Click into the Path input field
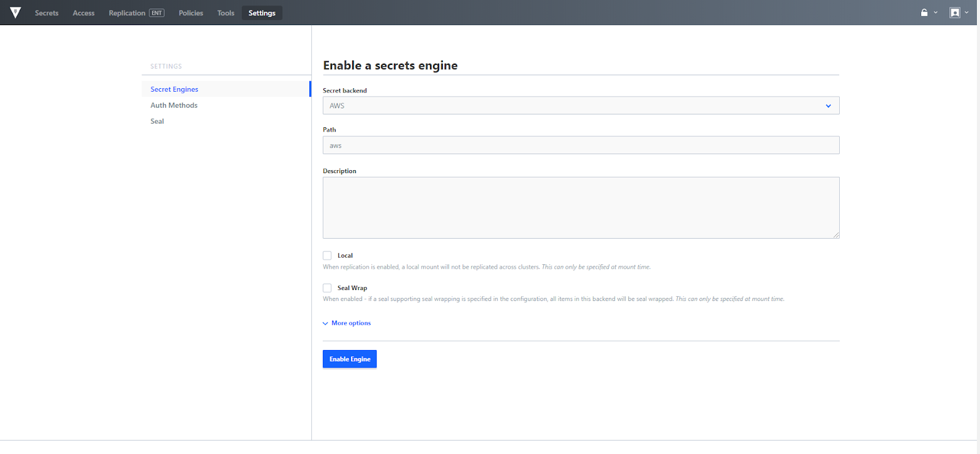The width and height of the screenshot is (980, 454). [581, 146]
